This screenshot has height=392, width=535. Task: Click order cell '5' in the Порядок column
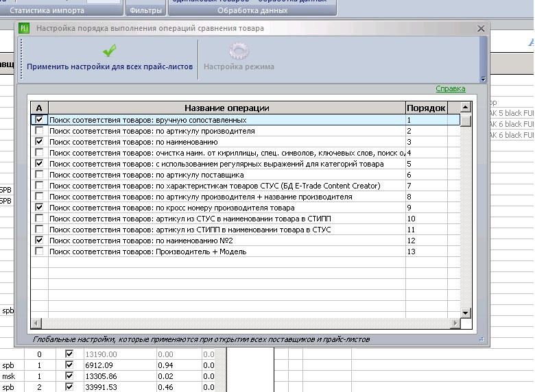pyautogui.click(x=427, y=164)
